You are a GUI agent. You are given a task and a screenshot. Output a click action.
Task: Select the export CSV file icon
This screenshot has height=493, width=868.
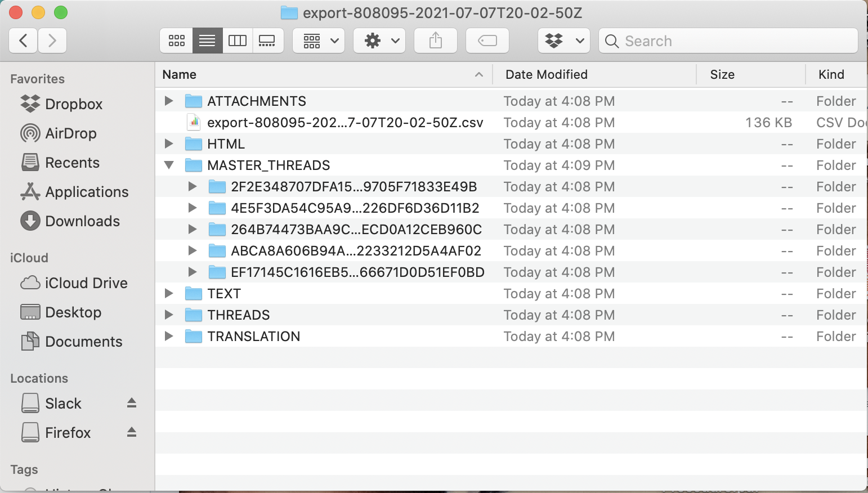tap(194, 122)
